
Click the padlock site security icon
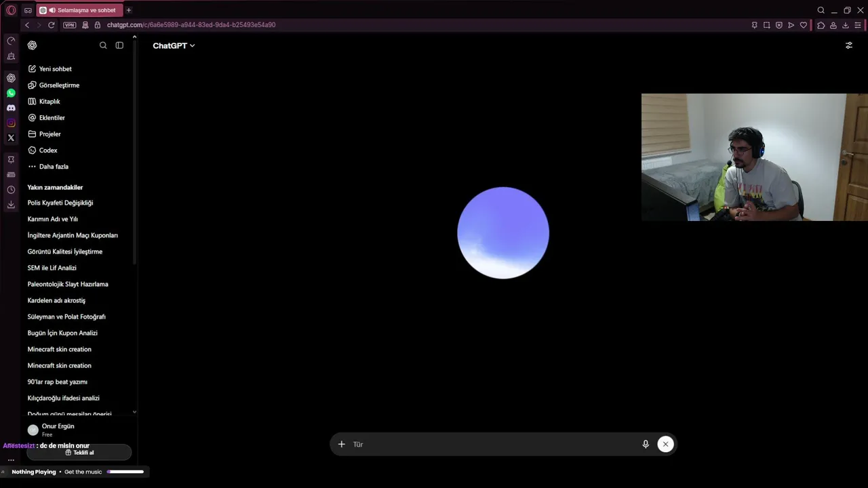click(97, 25)
